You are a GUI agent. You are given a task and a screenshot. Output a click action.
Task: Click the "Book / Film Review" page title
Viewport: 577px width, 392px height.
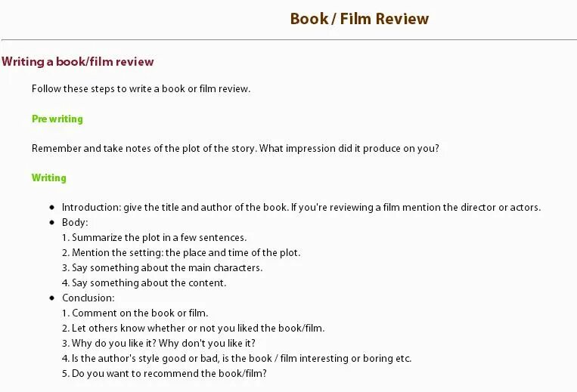point(359,19)
